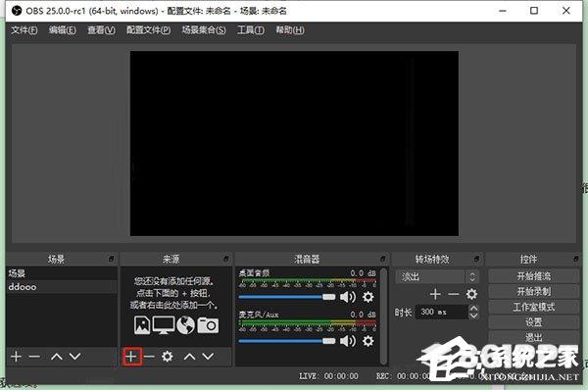Click the display capture monitor icon
Viewport: 588px width, 390px height.
(163, 325)
